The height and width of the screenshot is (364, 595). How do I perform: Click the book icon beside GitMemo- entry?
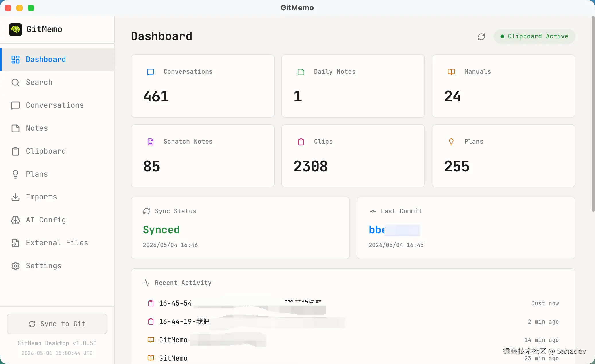[151, 340]
